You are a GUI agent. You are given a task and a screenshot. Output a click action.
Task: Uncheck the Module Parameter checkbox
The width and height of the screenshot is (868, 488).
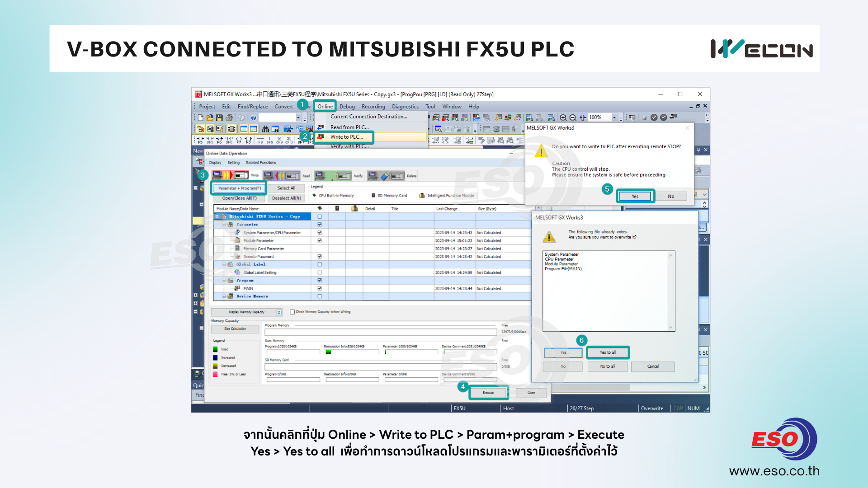320,240
